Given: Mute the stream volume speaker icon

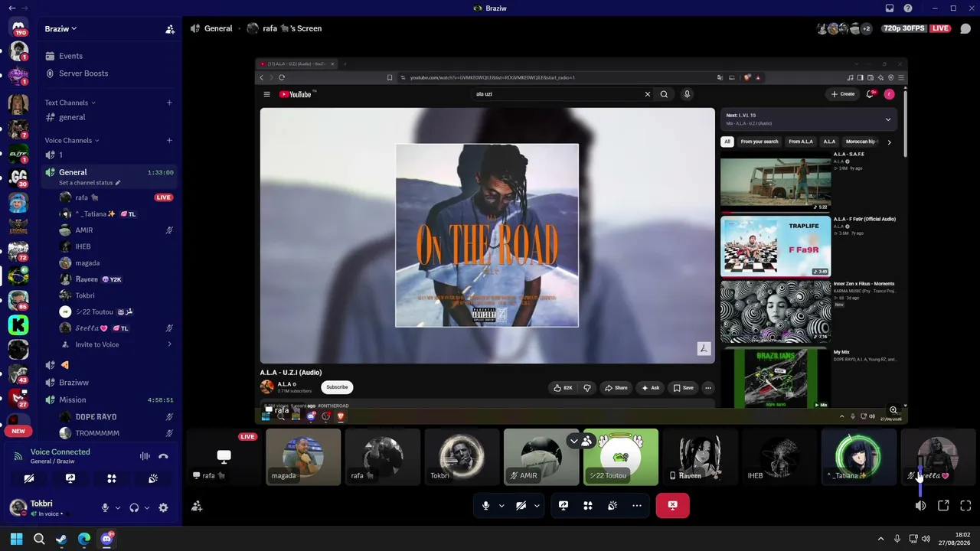Looking at the screenshot, I should pos(920,506).
